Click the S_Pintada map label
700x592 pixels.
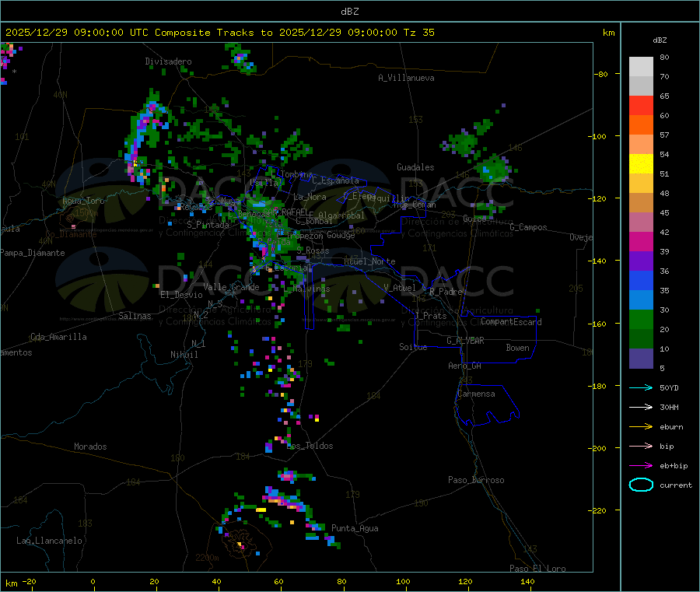[x=208, y=225]
